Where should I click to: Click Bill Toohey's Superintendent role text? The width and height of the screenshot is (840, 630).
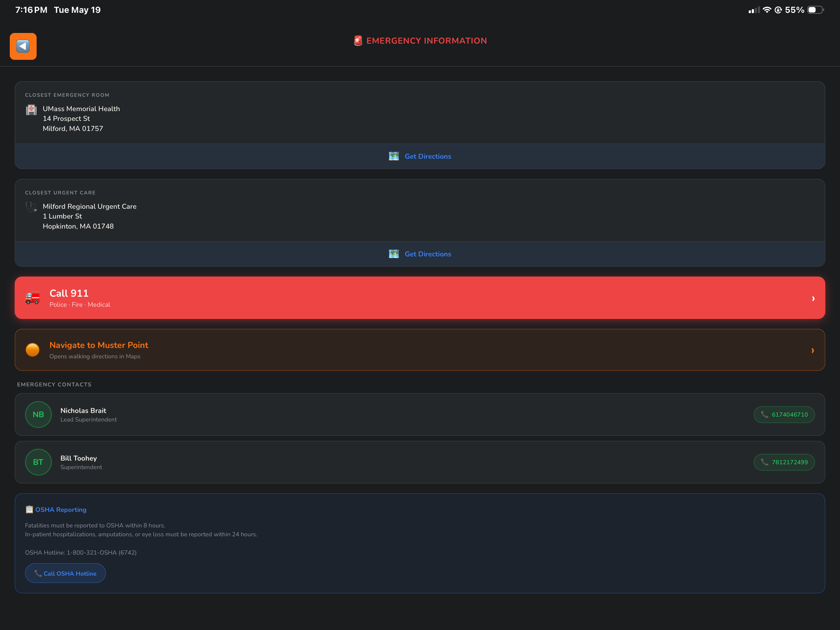pos(81,467)
